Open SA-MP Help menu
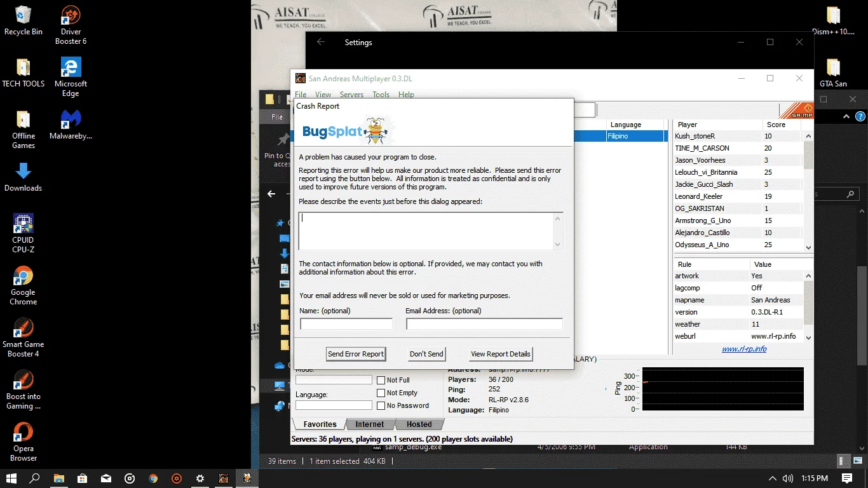The image size is (868, 488). (406, 95)
